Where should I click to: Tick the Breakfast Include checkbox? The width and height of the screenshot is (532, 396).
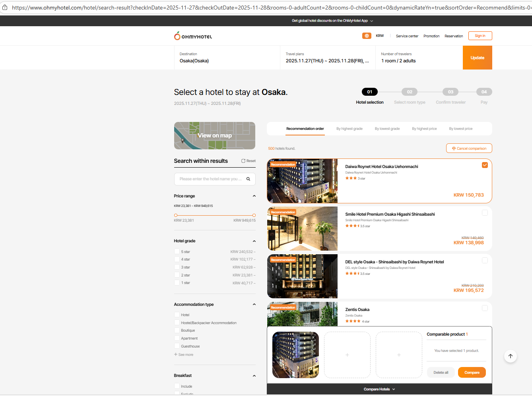[177, 386]
